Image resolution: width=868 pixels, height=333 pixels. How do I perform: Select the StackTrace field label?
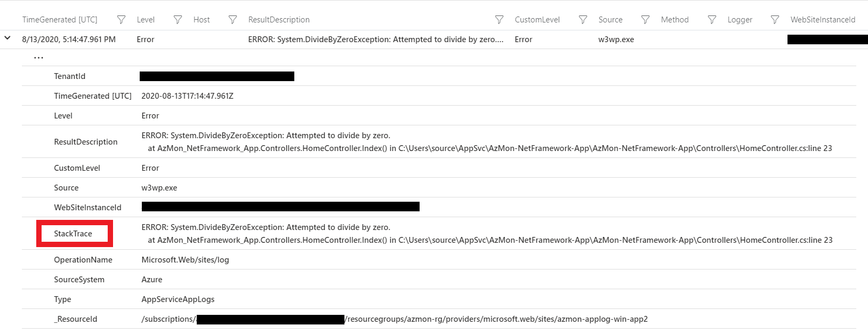[73, 234]
